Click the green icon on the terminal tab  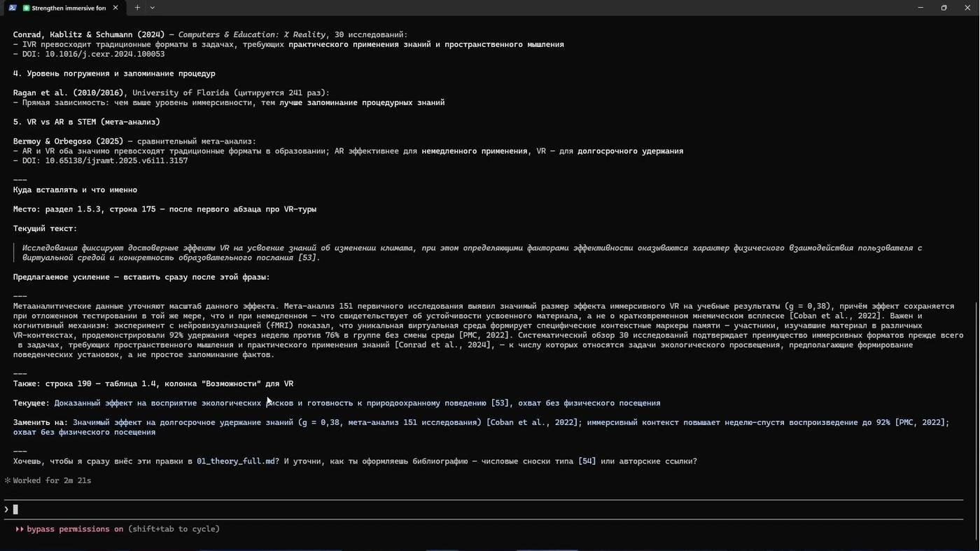click(27, 8)
